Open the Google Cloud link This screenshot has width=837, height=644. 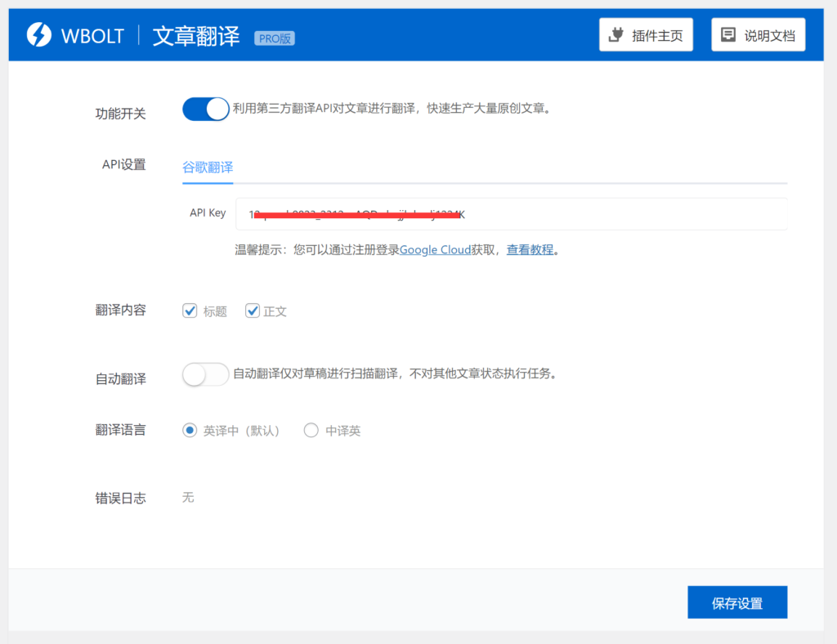(435, 250)
